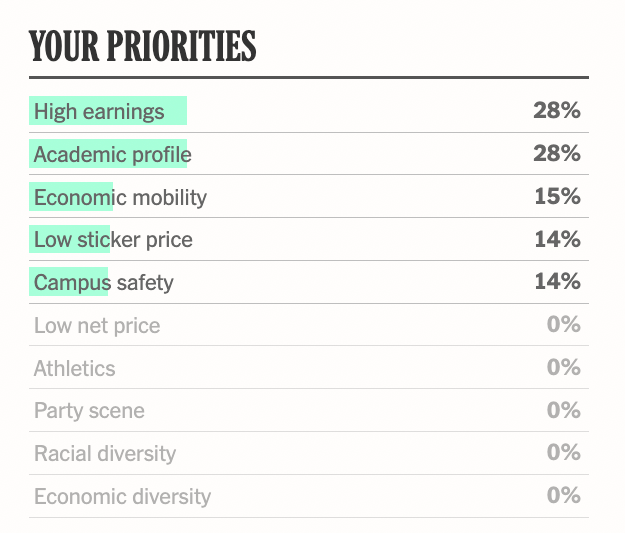625x533 pixels.
Task: Click the Economic diversity item
Action: [309, 496]
